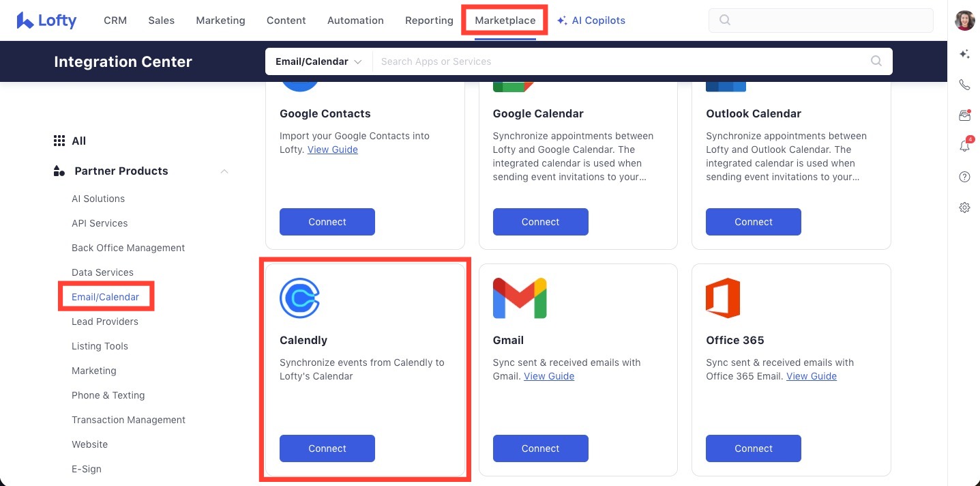980x486 pixels.
Task: Open the Automation menu
Action: pos(355,20)
